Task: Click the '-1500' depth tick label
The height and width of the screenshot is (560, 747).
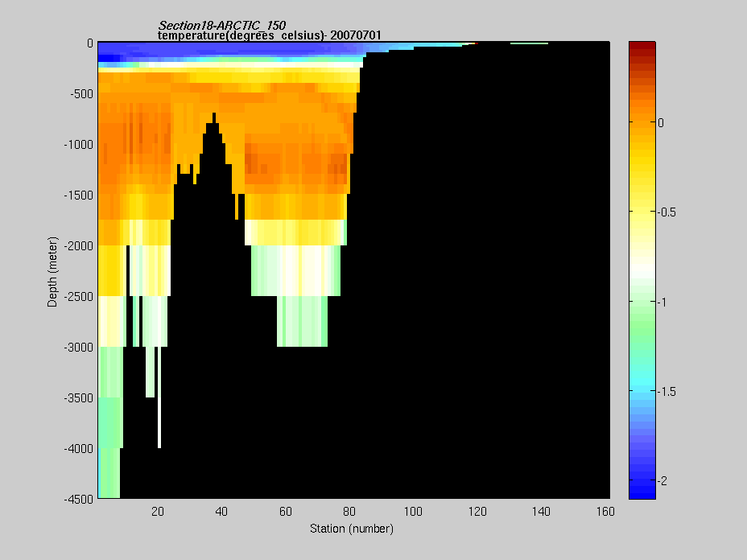Action: tap(79, 196)
